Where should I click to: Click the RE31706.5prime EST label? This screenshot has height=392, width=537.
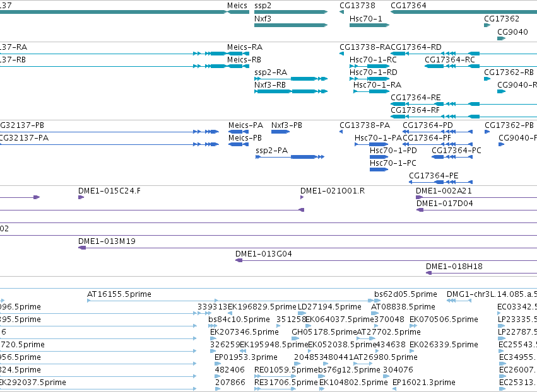pyautogui.click(x=286, y=383)
